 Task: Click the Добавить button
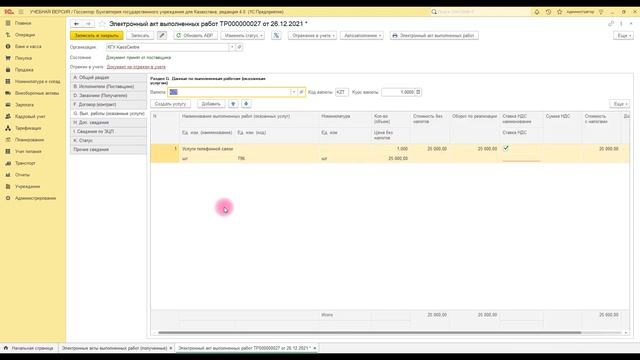coord(211,104)
